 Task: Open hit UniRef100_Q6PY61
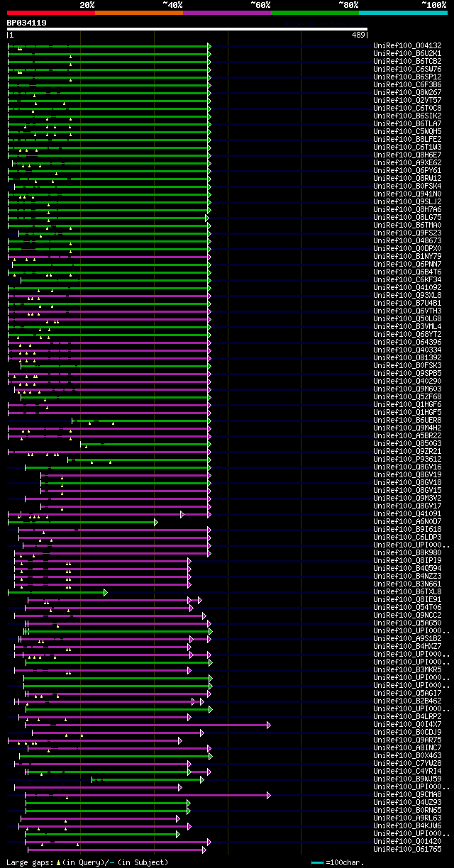click(407, 171)
